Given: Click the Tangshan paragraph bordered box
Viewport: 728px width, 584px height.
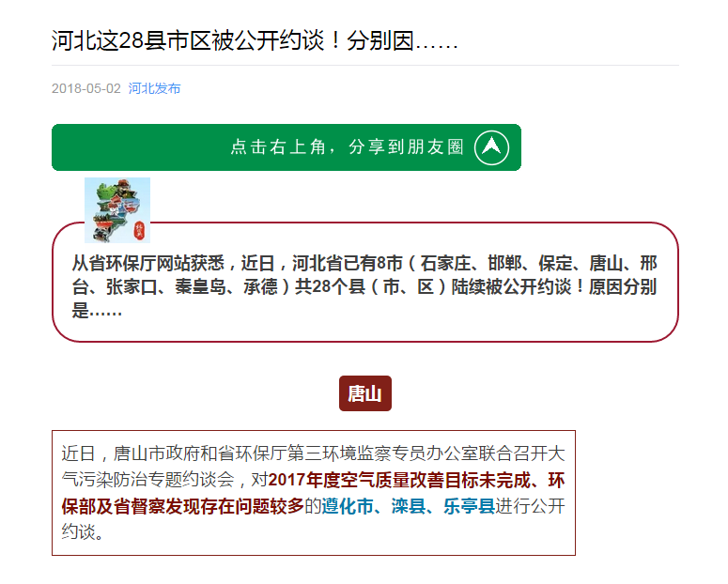Looking at the screenshot, I should point(314,493).
